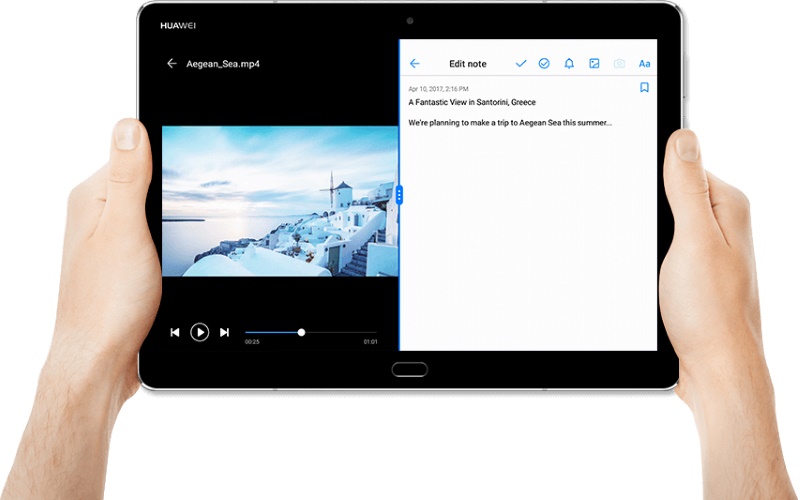Set a reminder with the bell icon
Viewport: 800px width, 500px height.
point(569,64)
